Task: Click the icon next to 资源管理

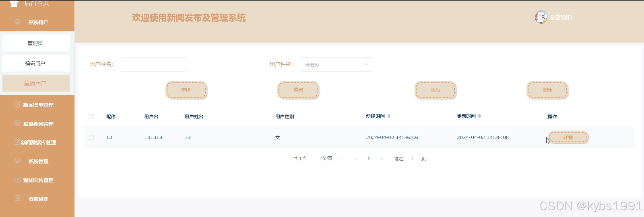Action: 17,199
